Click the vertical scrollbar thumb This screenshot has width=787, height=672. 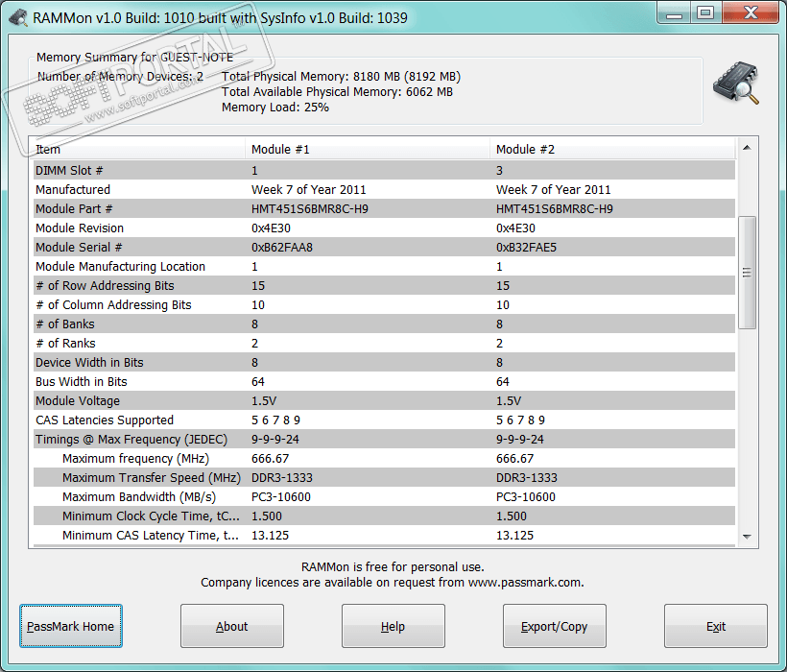(x=747, y=273)
